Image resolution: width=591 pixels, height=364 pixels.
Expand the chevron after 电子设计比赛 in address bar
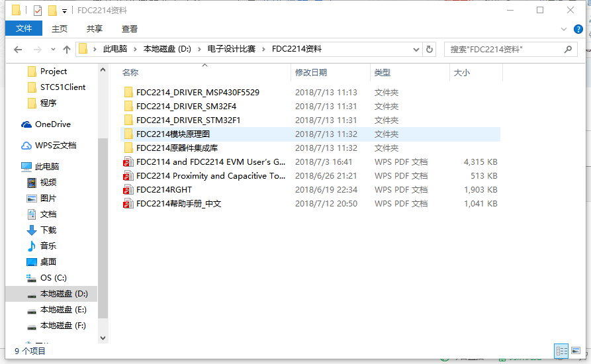click(x=263, y=50)
